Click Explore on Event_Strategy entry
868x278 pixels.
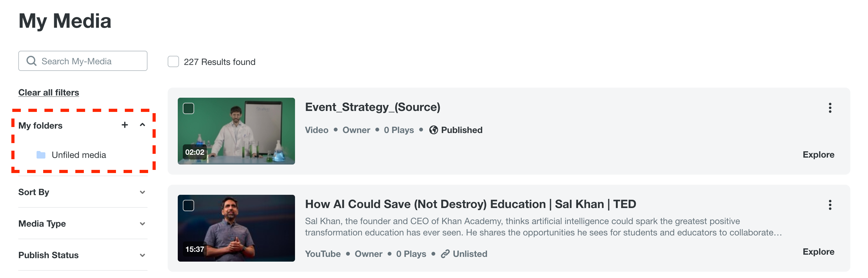pos(818,155)
